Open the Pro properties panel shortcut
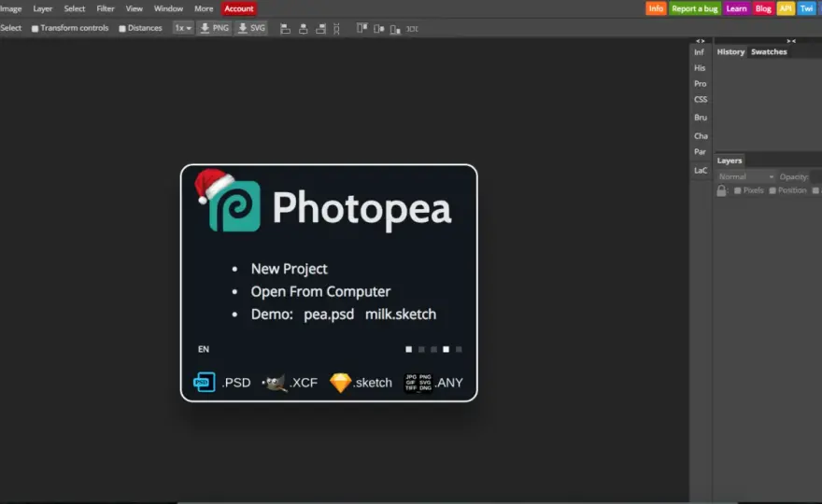Image resolution: width=822 pixels, height=504 pixels. (701, 84)
